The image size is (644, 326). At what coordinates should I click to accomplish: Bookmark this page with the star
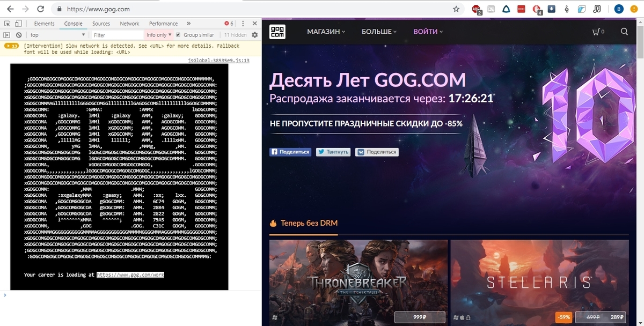(x=456, y=9)
